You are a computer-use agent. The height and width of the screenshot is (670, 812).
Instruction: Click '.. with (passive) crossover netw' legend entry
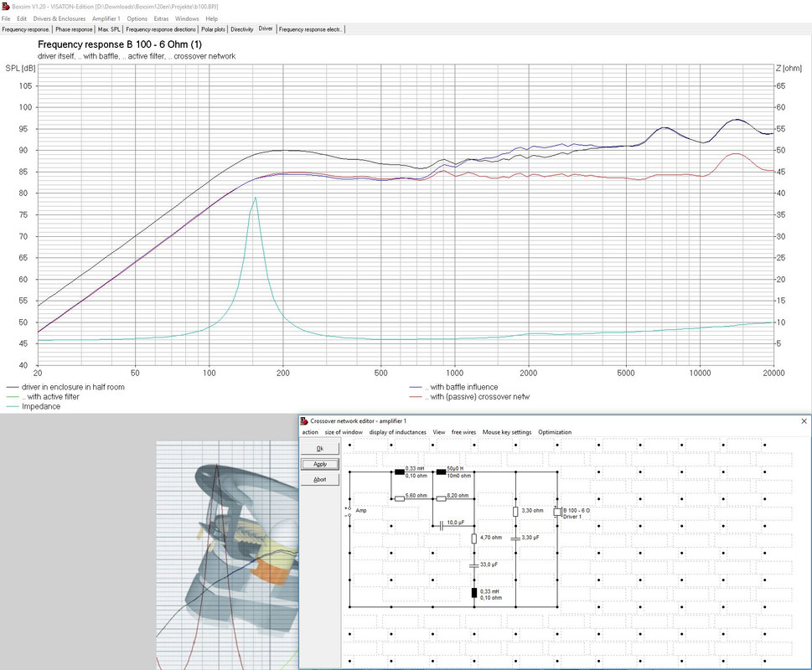tap(470, 397)
